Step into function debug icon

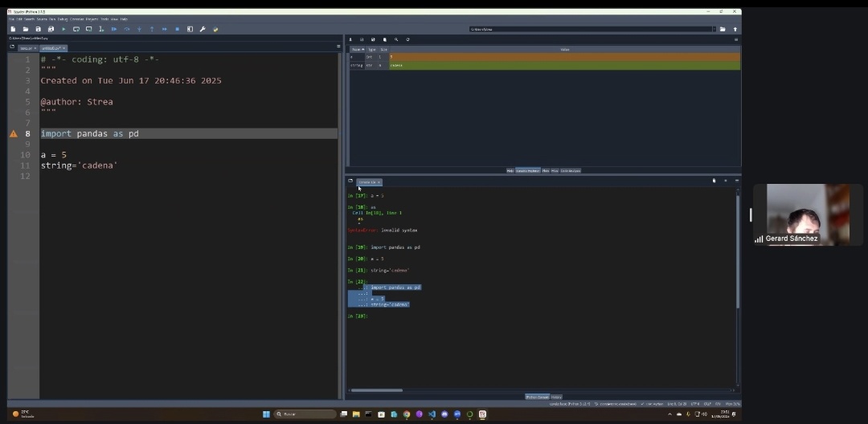[x=140, y=29]
